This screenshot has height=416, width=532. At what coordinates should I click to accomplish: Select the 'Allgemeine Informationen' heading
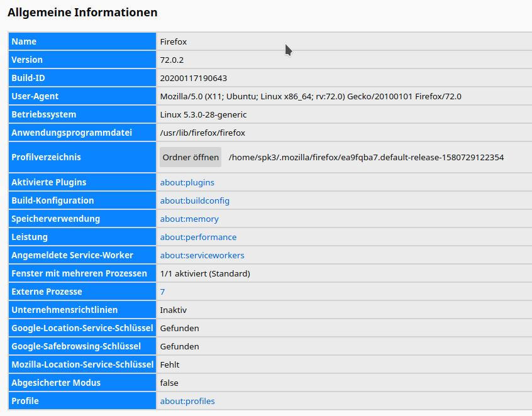pos(82,12)
